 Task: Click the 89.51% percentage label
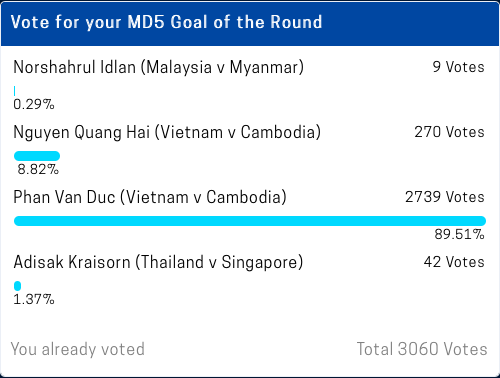tap(459, 234)
